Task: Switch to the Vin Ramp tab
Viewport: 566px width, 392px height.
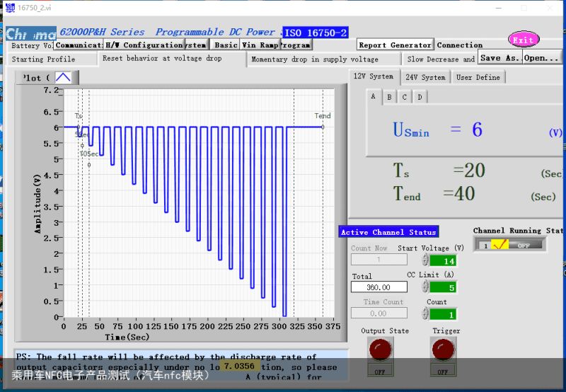Action: [x=260, y=45]
